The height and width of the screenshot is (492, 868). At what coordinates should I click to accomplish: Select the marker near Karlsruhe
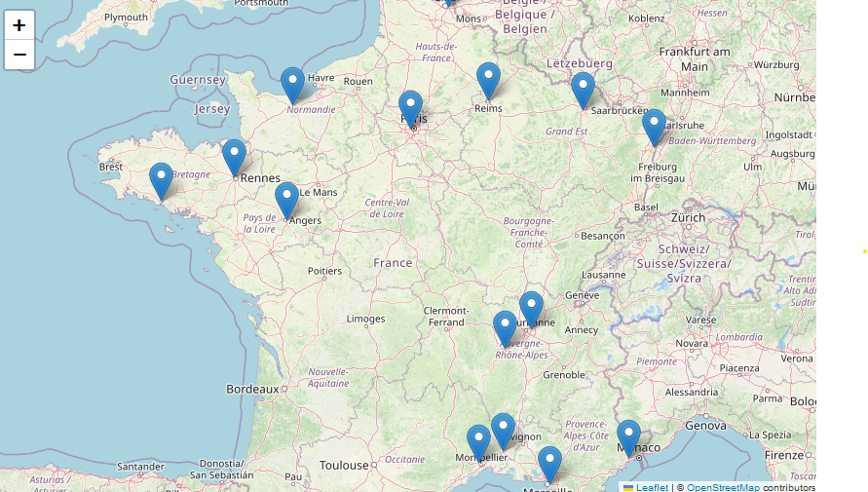(654, 127)
